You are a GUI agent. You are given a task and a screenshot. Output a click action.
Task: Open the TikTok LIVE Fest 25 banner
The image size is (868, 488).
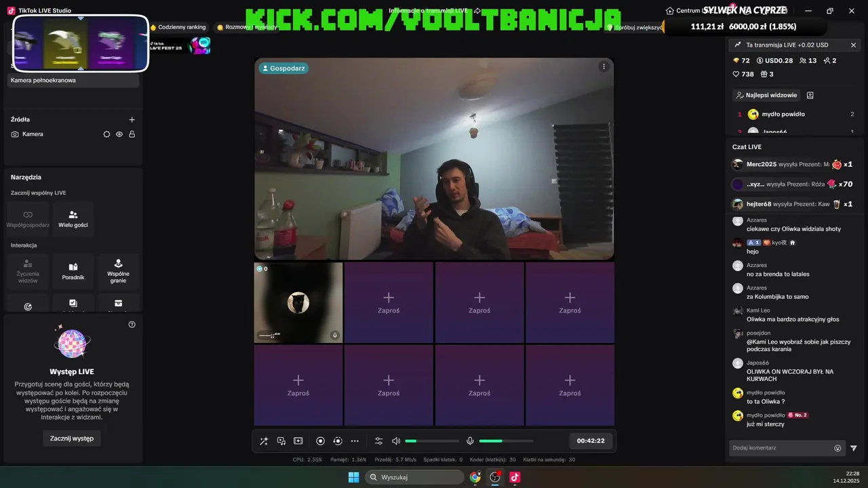pyautogui.click(x=180, y=46)
